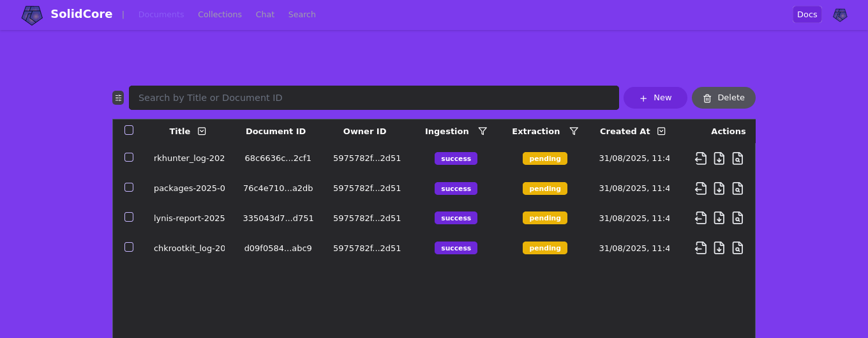The height and width of the screenshot is (338, 868).
Task: Click the SolidCore logo icon
Action: pyautogui.click(x=32, y=15)
